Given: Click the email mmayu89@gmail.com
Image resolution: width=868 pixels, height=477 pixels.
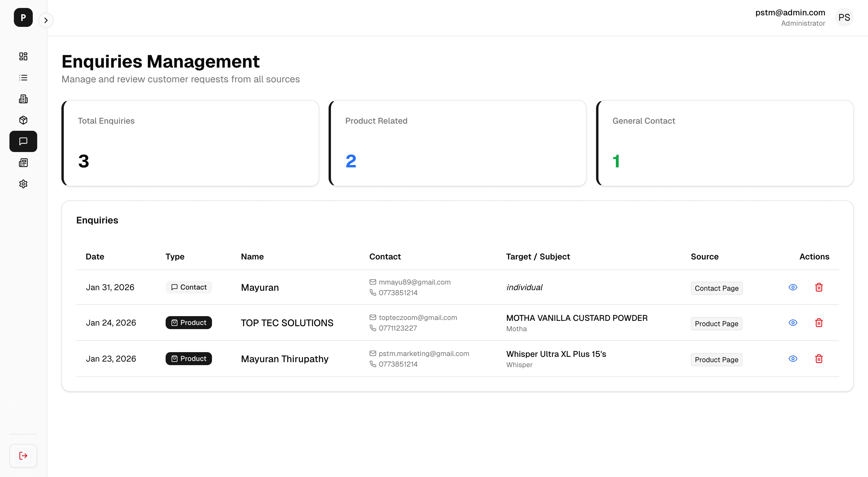Looking at the screenshot, I should [415, 282].
